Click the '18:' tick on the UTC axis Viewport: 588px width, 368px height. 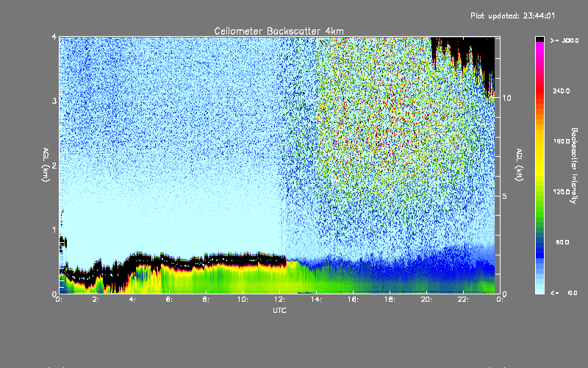[390, 300]
